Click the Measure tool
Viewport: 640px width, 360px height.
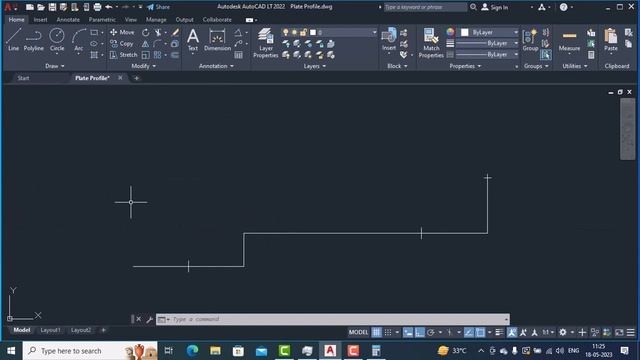(x=569, y=40)
